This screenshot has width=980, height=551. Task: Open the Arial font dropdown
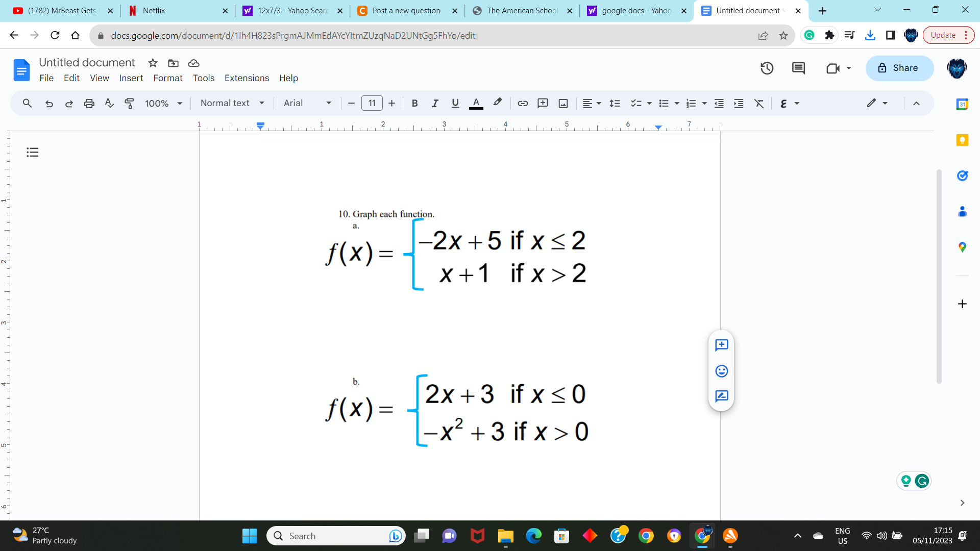click(308, 103)
